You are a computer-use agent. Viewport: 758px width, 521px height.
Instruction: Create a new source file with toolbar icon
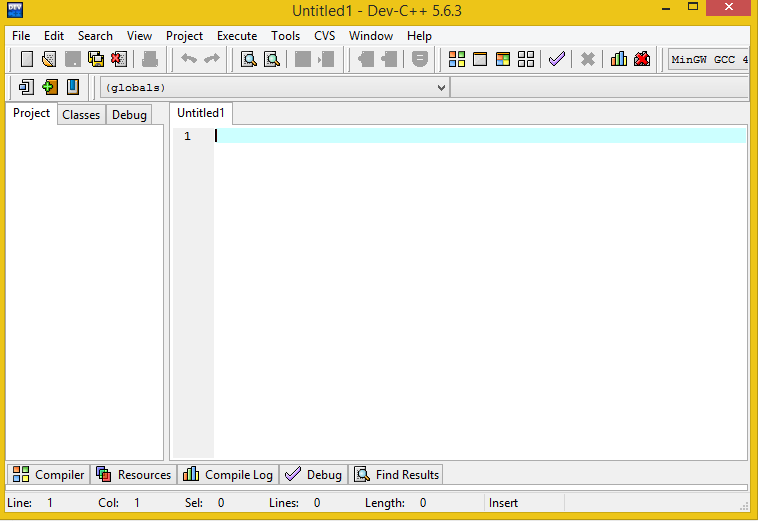point(27,59)
